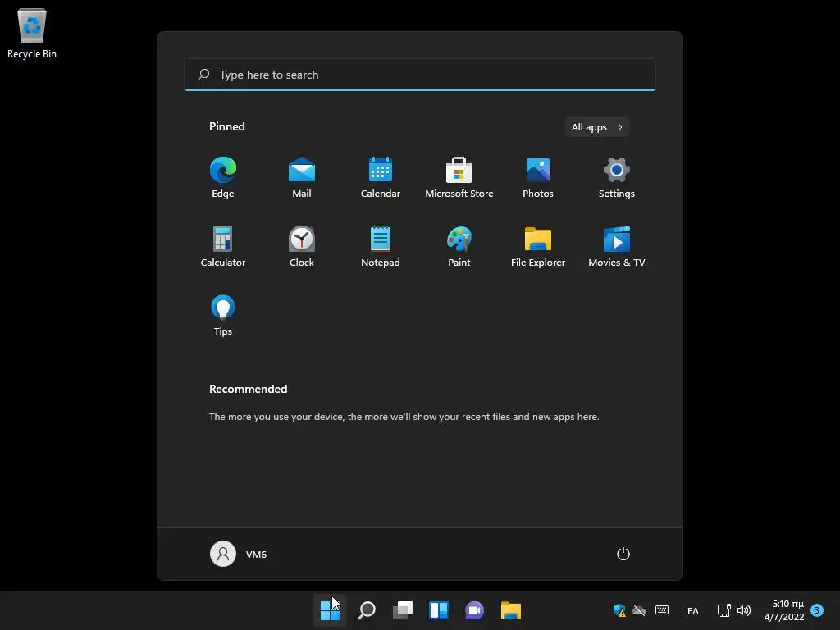Image resolution: width=840 pixels, height=630 pixels.
Task: Open Microsoft Store from pinned apps
Action: (x=459, y=177)
